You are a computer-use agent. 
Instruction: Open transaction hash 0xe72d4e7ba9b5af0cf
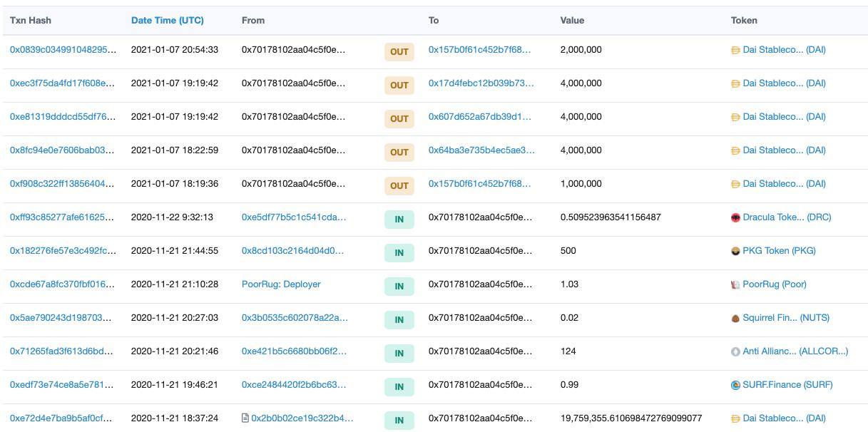point(61,418)
